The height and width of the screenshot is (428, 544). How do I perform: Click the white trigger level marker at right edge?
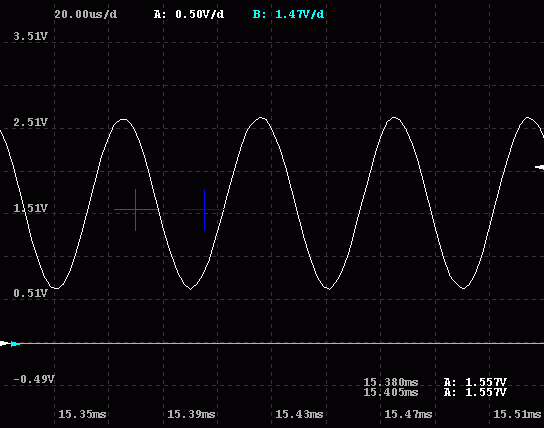[539, 167]
